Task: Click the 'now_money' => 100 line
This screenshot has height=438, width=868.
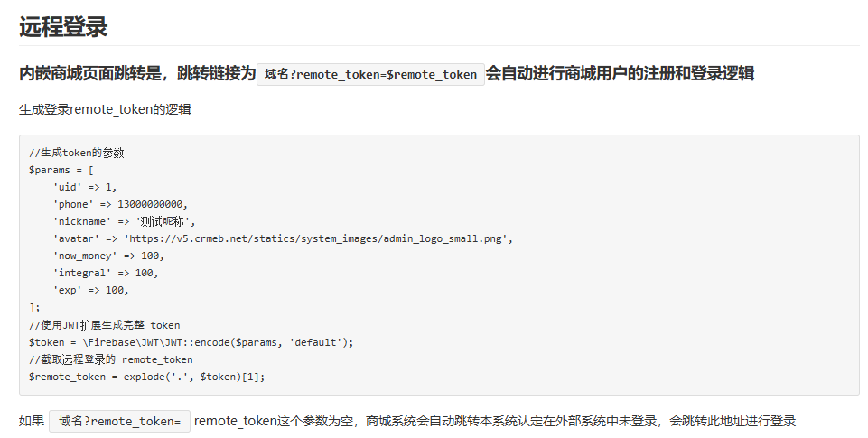Action: (x=108, y=256)
